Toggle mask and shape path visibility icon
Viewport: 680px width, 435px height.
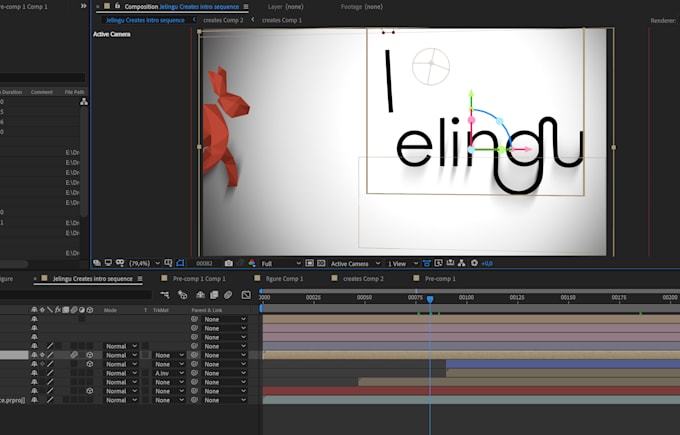180,263
